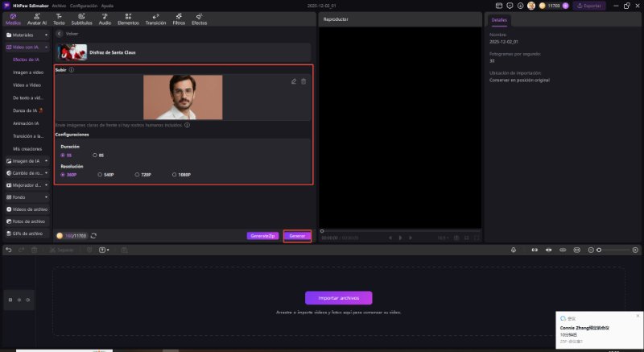The width and height of the screenshot is (644, 352).
Task: Open the Avatar AI tool
Action: point(36,19)
